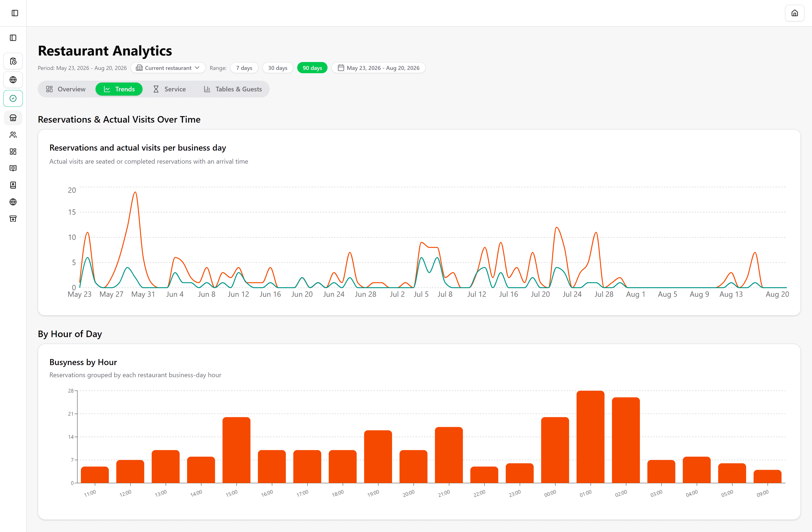Click bordered globe button below the clipboard-clock icon
The width and height of the screenshot is (812, 532).
[13, 79]
